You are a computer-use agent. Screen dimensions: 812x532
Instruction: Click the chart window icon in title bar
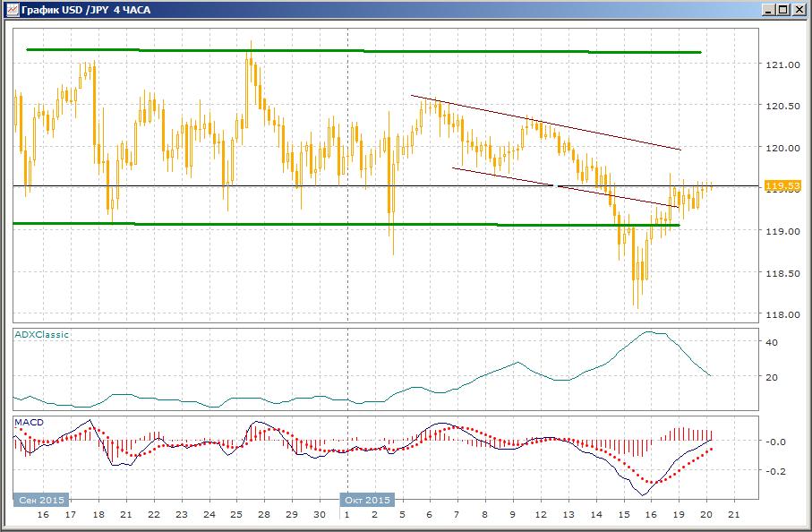[x=11, y=9]
